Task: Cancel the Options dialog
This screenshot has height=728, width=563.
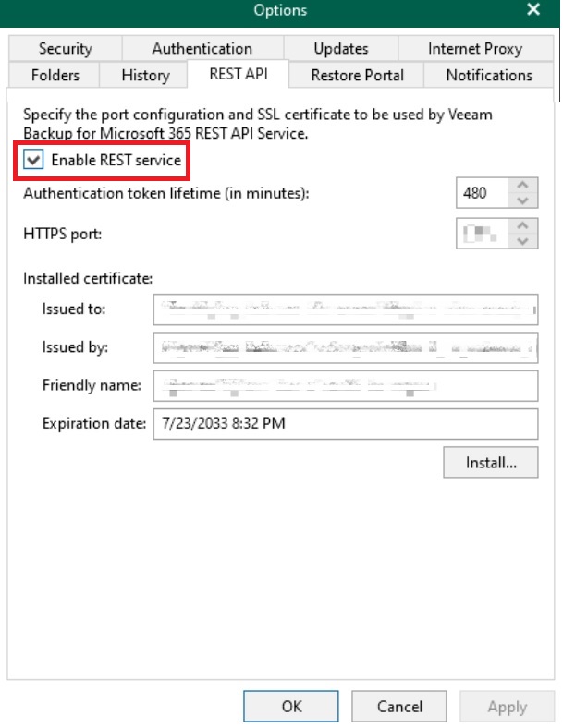Action: click(399, 706)
